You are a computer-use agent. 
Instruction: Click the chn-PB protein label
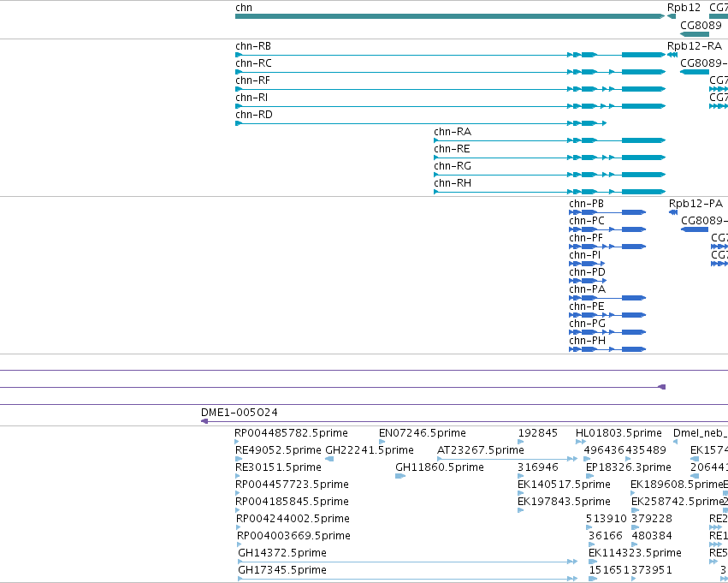pos(586,204)
